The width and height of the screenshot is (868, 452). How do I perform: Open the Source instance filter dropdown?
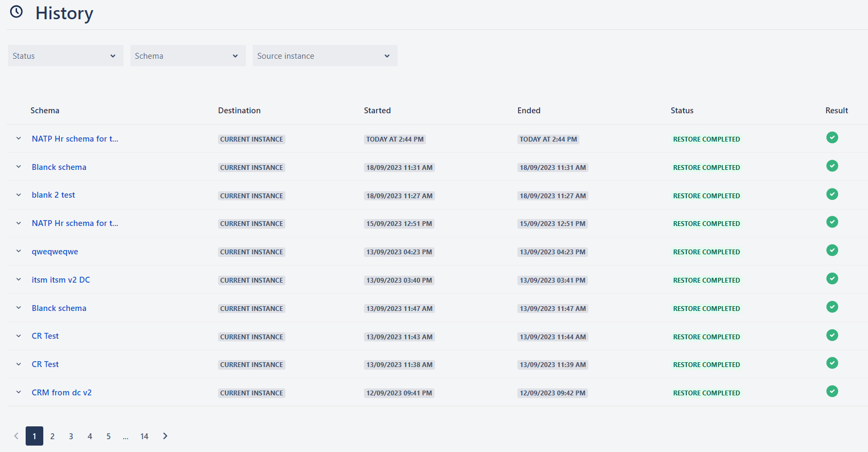click(325, 56)
